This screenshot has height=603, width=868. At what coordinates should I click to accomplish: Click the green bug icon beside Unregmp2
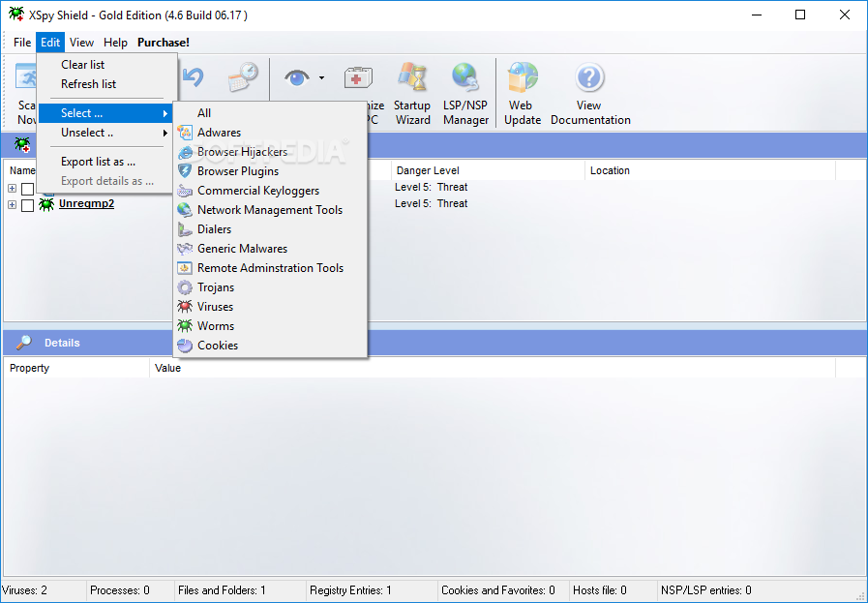(x=46, y=204)
